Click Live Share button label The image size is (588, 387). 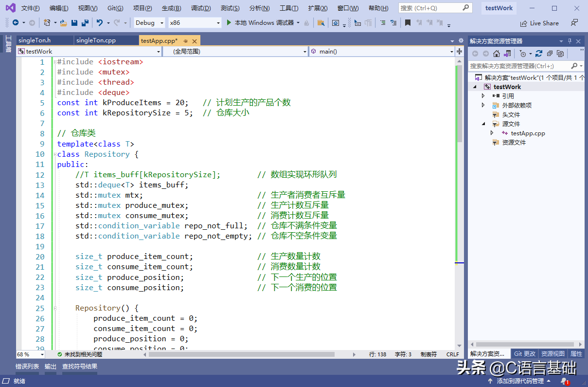click(544, 23)
